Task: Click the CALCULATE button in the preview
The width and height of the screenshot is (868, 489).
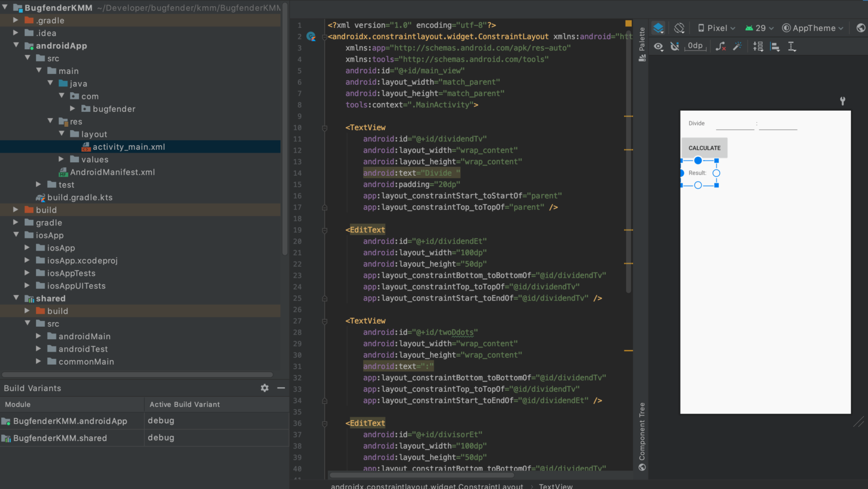Action: [x=704, y=148]
